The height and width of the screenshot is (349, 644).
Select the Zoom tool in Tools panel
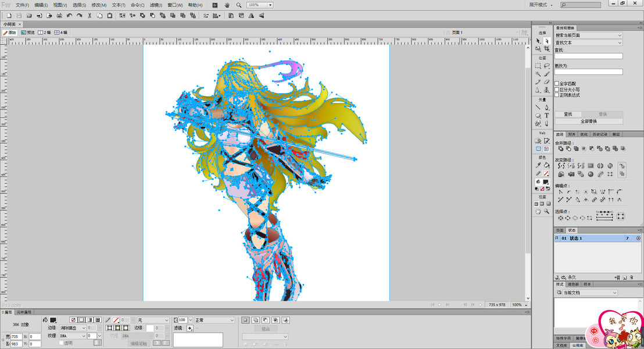(547, 211)
